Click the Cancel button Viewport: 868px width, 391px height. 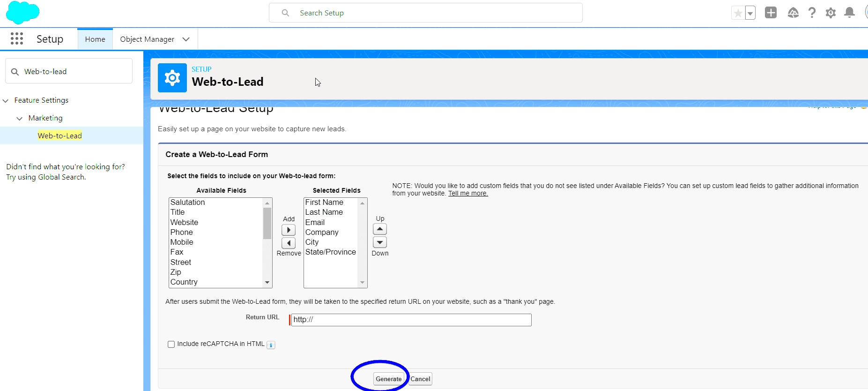(x=420, y=379)
